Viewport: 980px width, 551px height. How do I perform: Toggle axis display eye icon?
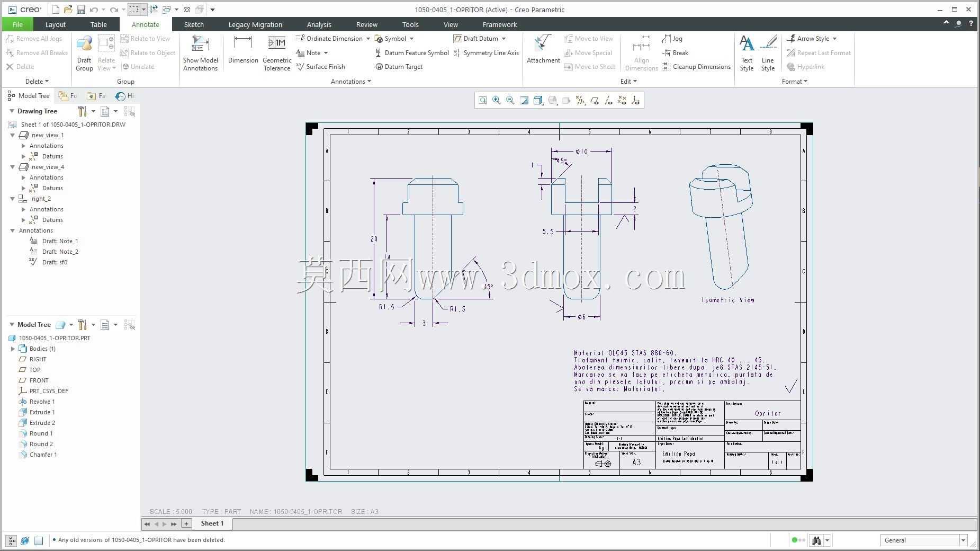click(608, 100)
